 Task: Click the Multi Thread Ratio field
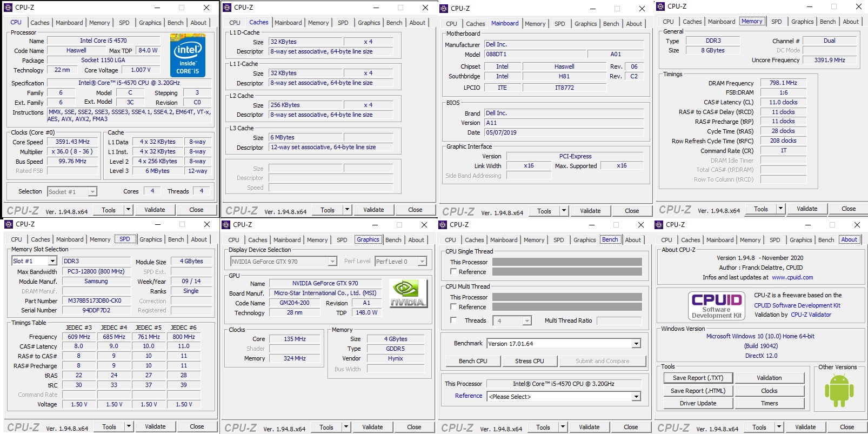[x=619, y=321]
